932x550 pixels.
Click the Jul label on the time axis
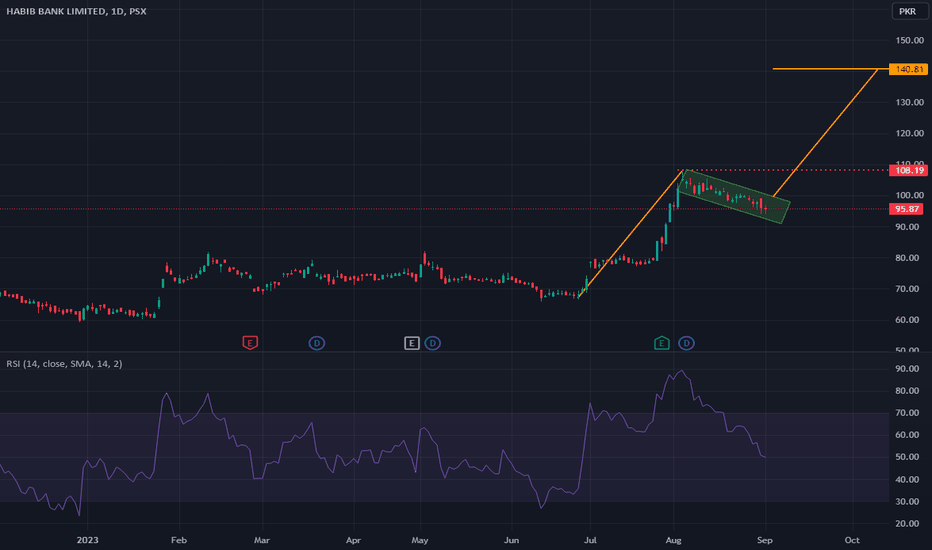pos(590,540)
